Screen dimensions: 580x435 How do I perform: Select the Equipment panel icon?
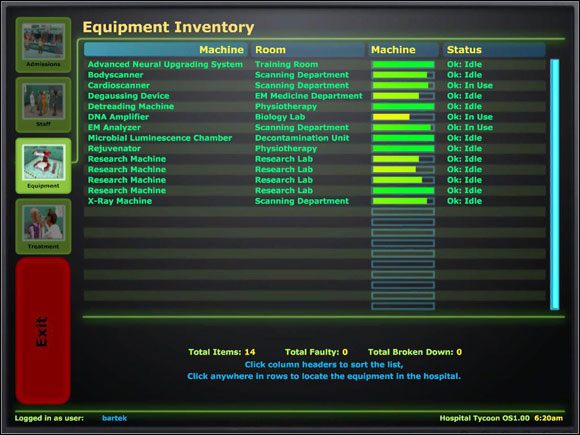[x=43, y=166]
